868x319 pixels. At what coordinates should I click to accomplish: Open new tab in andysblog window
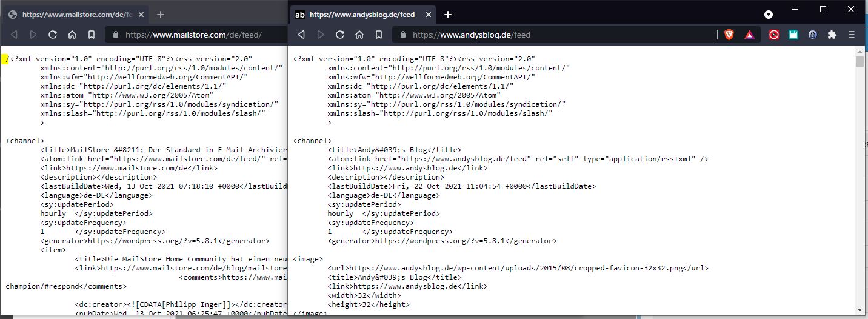(448, 14)
